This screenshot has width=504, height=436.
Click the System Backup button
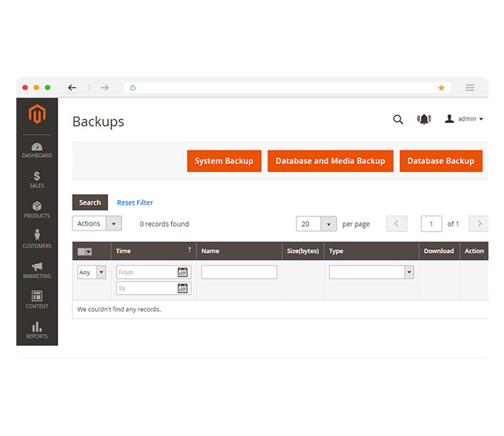(x=224, y=161)
